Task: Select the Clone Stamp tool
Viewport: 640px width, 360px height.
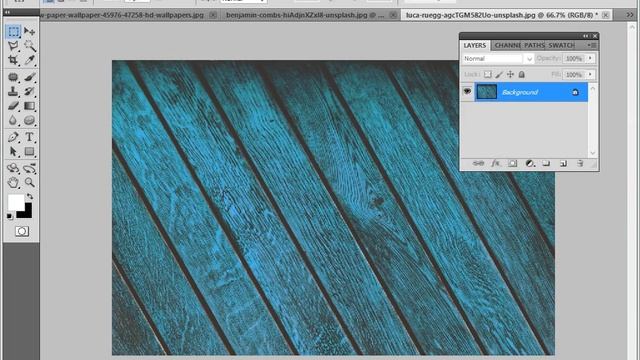Action: pyautogui.click(x=13, y=91)
